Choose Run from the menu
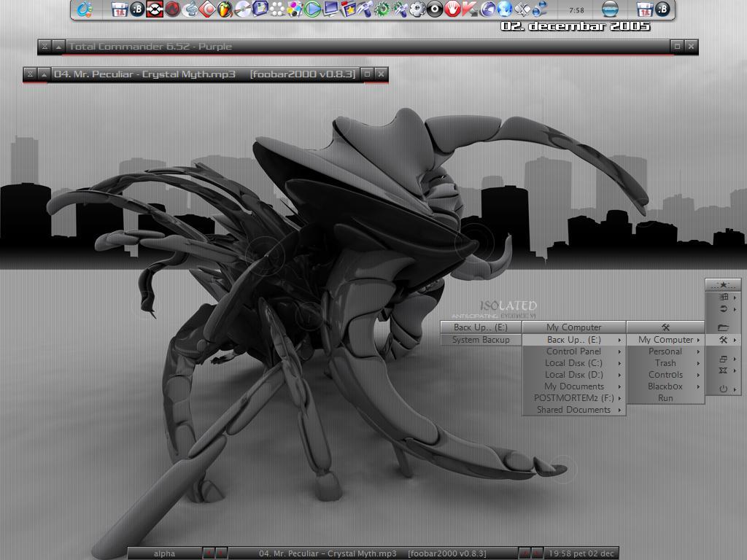 point(665,398)
